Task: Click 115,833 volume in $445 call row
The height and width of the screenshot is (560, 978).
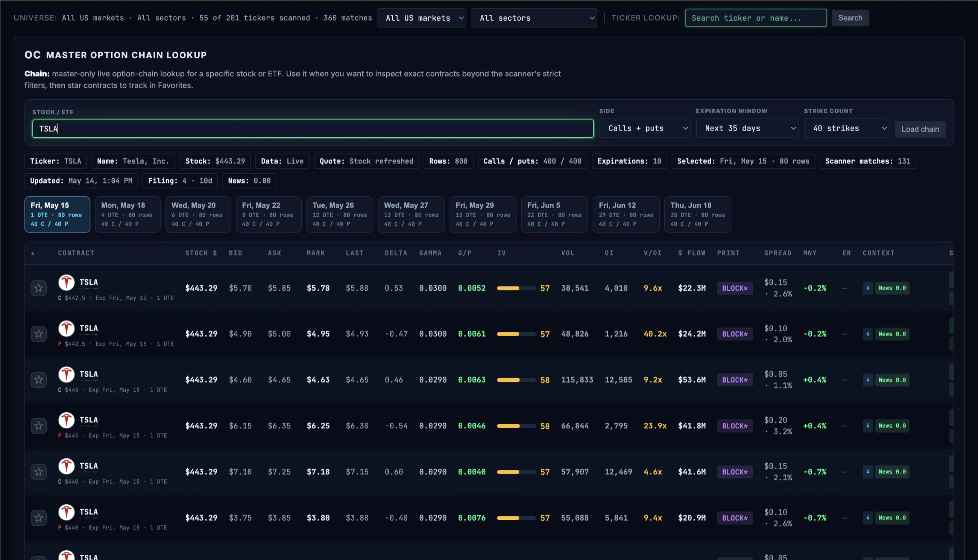Action: point(577,380)
